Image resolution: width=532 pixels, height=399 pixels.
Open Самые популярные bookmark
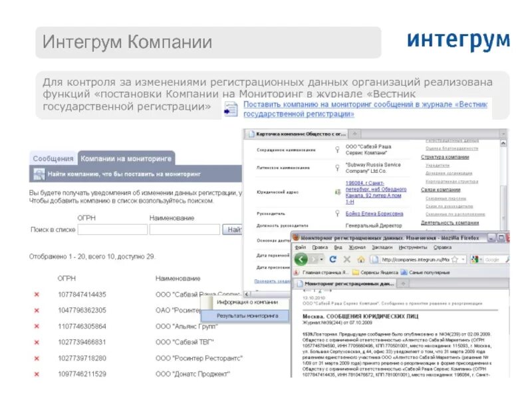(x=425, y=273)
